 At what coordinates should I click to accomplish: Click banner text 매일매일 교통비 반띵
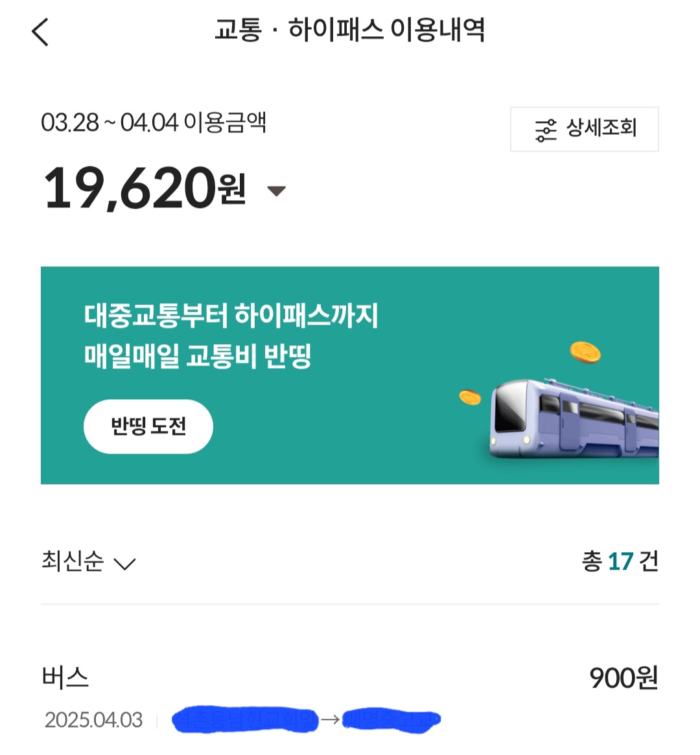click(198, 356)
